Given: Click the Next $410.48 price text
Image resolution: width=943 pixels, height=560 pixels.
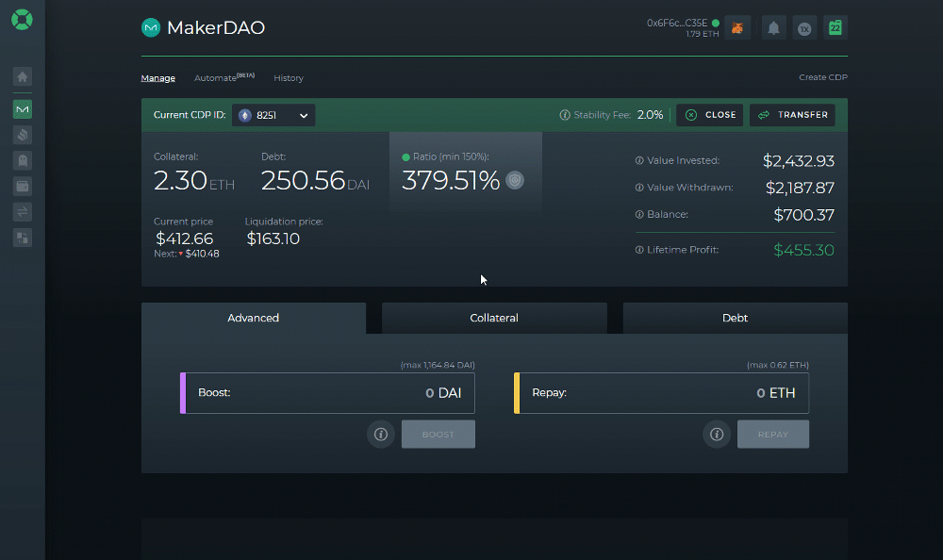Looking at the screenshot, I should tap(187, 254).
